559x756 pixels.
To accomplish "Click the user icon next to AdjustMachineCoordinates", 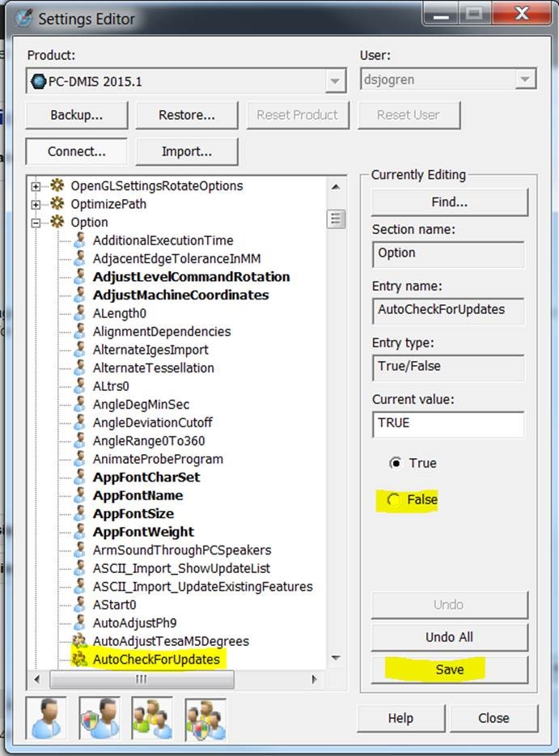I will tap(80, 295).
